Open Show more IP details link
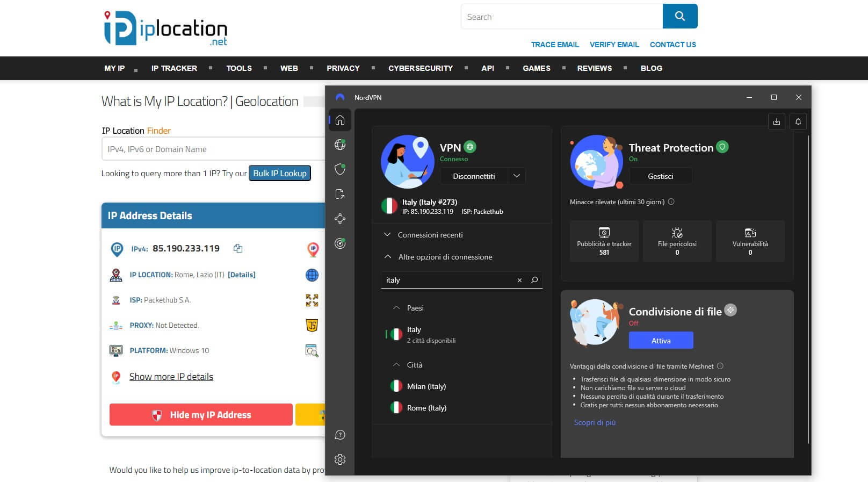The image size is (868, 482). click(x=171, y=377)
